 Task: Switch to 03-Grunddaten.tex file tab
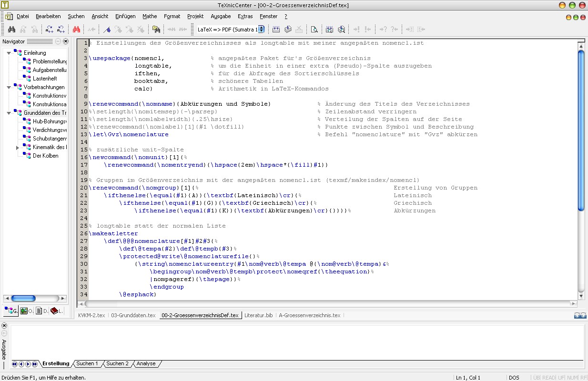tap(133, 315)
